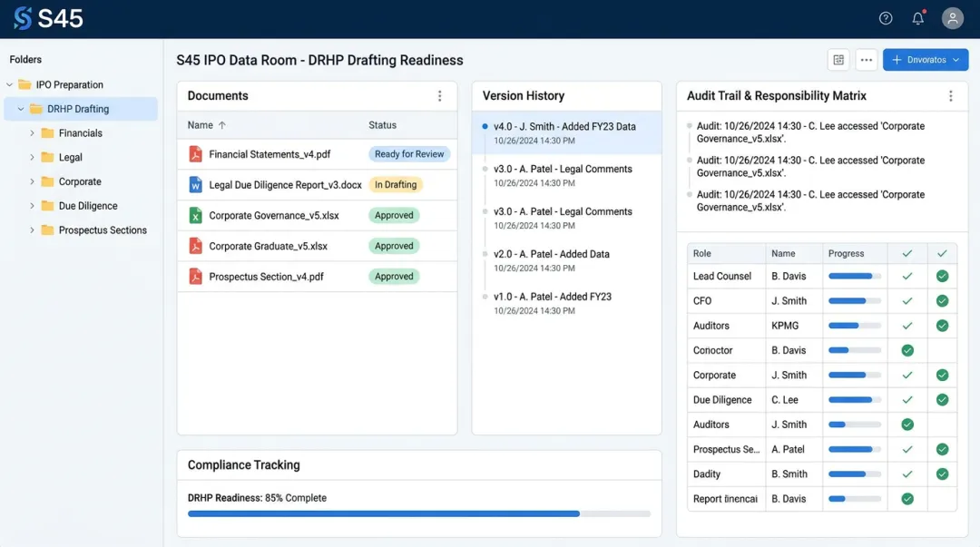Collapse the IPO Preparation tree node
The image size is (980, 547).
9,84
